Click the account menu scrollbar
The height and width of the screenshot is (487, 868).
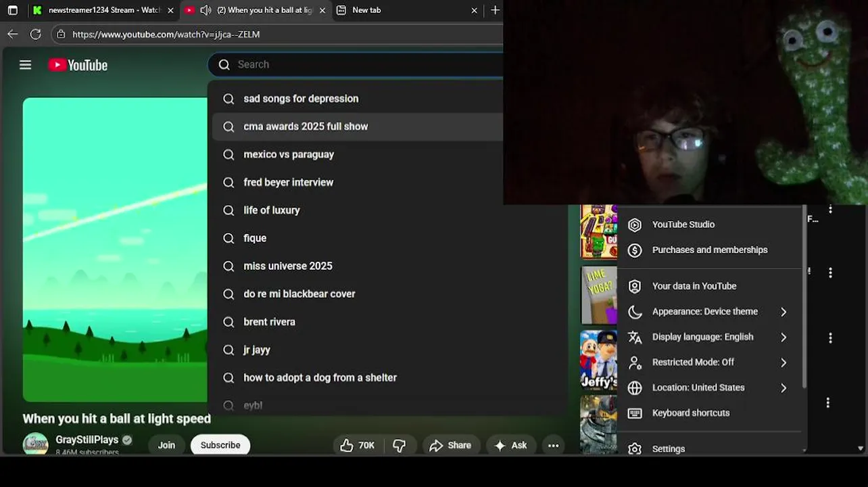804,298
